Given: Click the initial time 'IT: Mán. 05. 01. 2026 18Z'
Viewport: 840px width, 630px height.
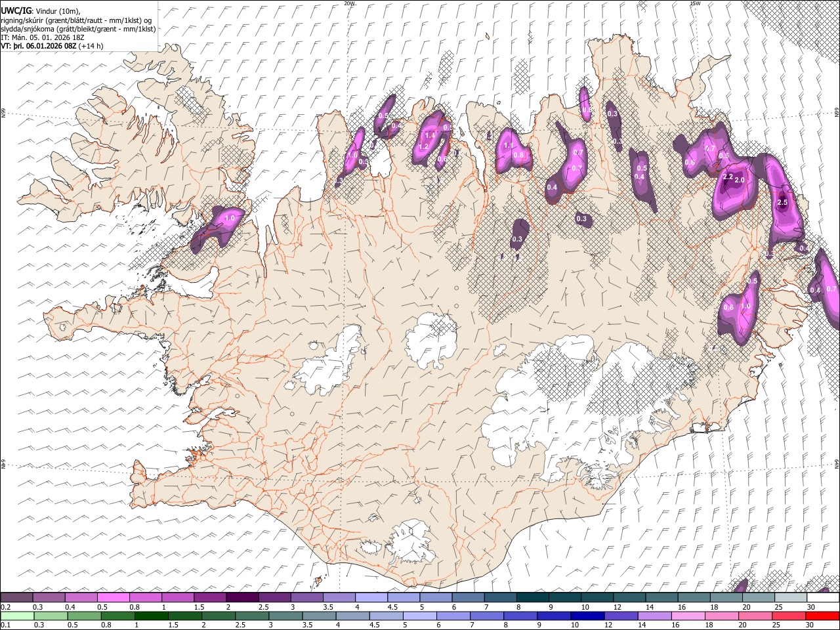Looking at the screenshot, I should point(41,38).
